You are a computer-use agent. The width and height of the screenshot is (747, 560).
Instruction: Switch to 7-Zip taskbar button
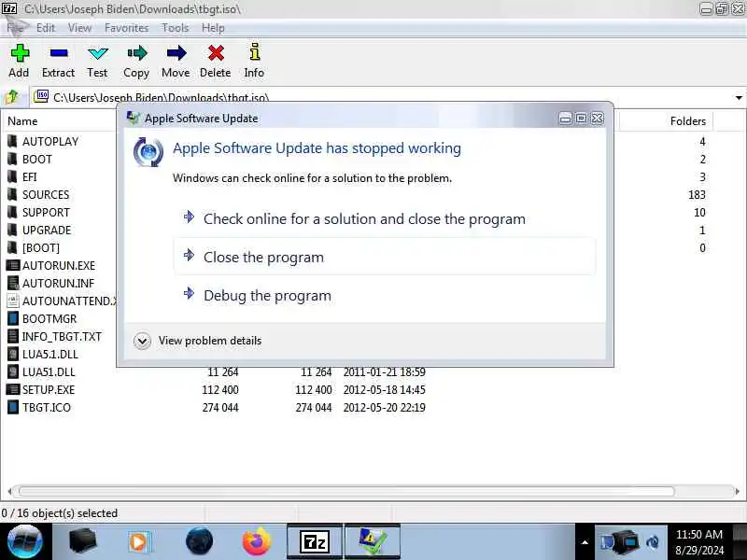(x=315, y=542)
